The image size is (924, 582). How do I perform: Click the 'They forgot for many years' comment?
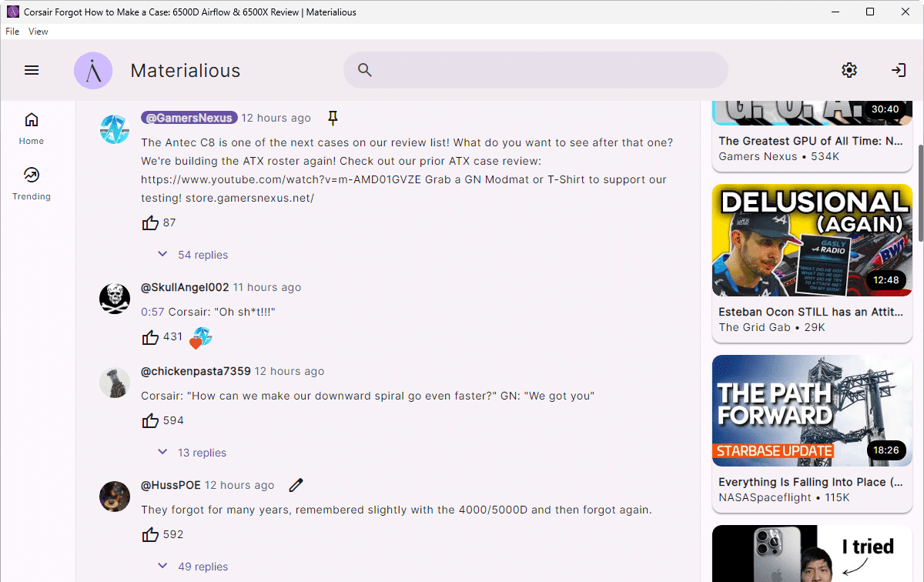point(397,510)
